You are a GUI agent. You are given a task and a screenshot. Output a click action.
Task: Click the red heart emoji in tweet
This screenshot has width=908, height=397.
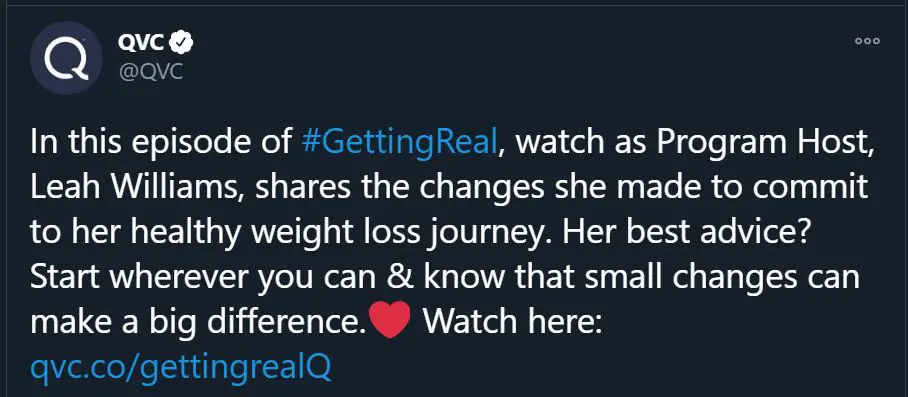click(x=390, y=319)
